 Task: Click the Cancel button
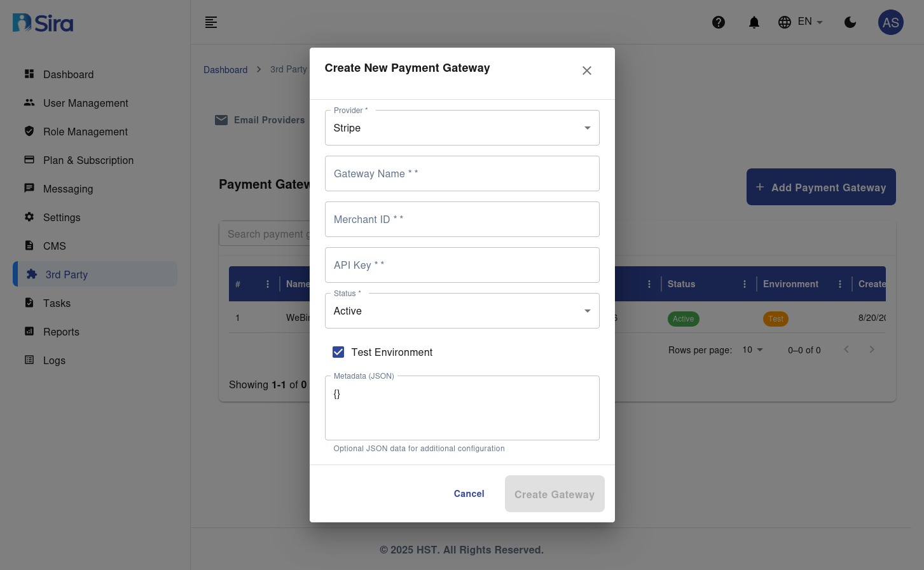click(469, 494)
